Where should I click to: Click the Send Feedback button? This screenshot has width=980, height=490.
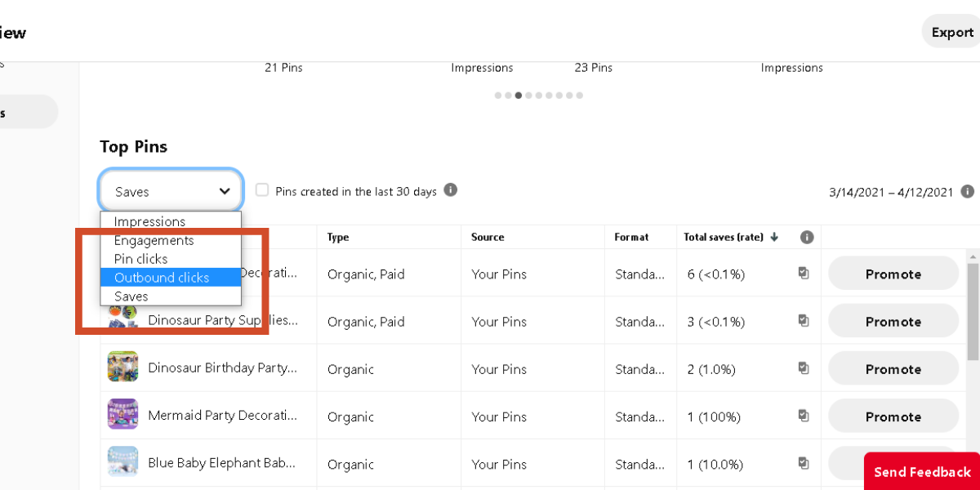[x=922, y=472]
